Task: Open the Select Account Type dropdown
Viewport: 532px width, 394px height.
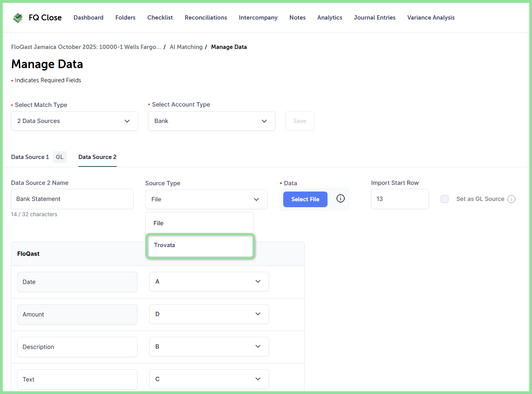Action: tap(212, 121)
